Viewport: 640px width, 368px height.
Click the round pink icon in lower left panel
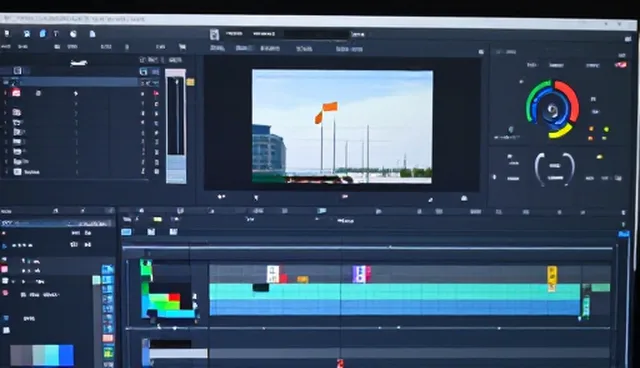pyautogui.click(x=5, y=293)
